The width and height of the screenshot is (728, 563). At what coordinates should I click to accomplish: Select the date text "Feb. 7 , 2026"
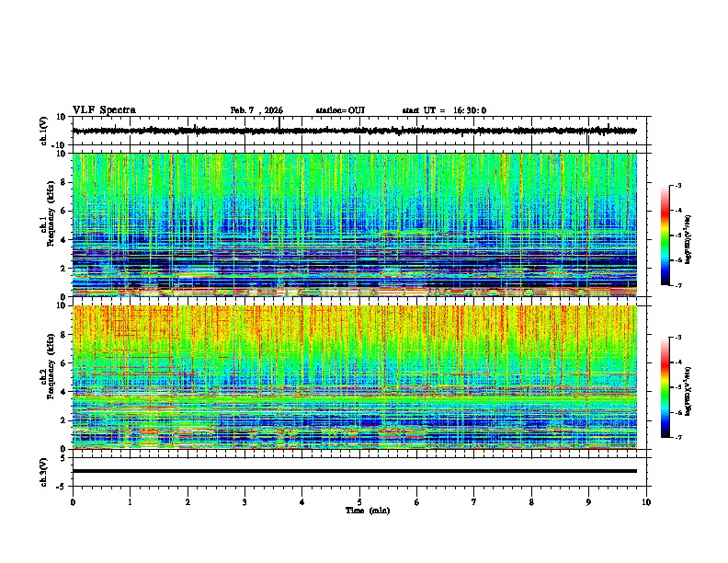point(256,110)
